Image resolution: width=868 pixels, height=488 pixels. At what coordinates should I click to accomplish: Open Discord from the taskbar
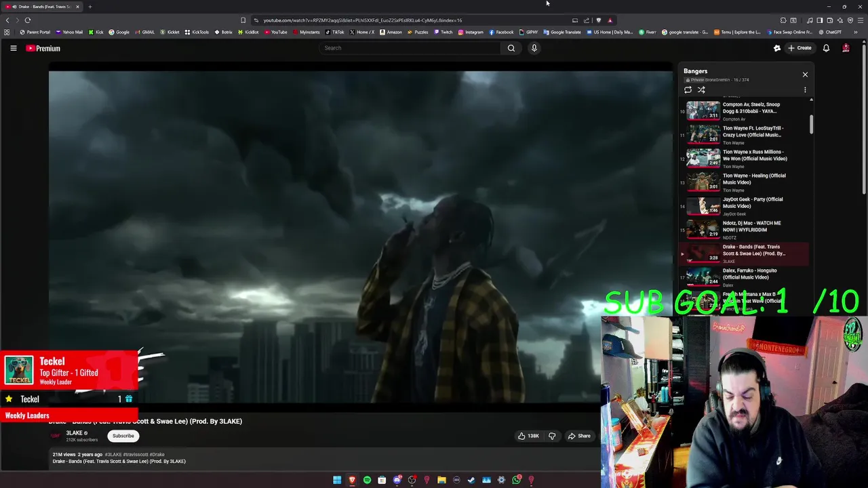pyautogui.click(x=397, y=480)
